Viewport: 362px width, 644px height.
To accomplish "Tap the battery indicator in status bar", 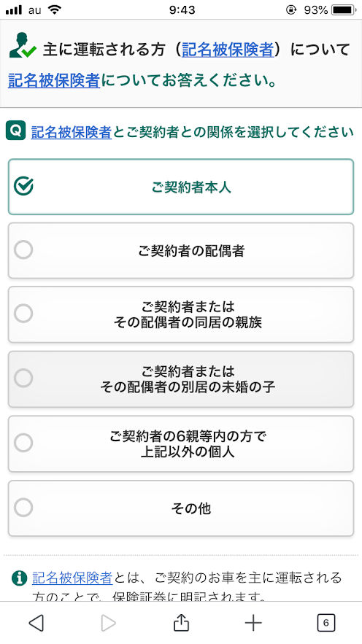I will (x=344, y=10).
